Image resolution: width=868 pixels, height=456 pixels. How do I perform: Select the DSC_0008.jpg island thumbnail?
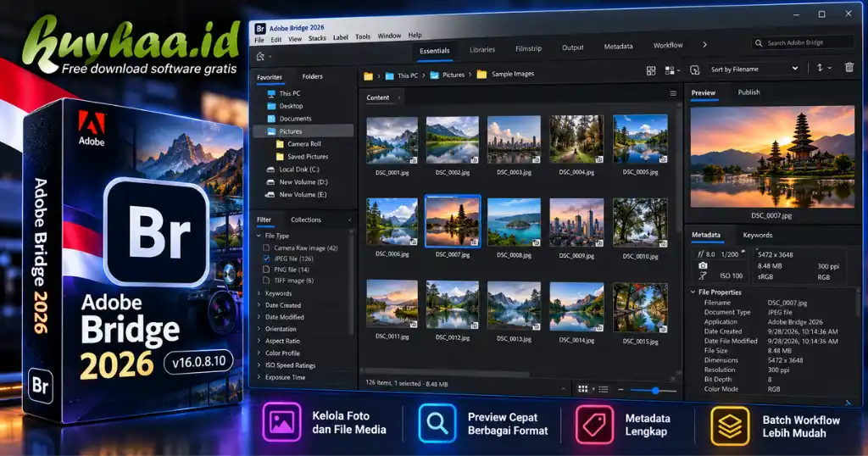514,222
